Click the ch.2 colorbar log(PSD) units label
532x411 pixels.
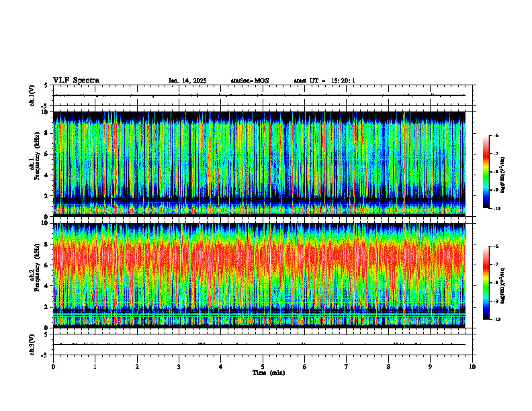tap(503, 285)
